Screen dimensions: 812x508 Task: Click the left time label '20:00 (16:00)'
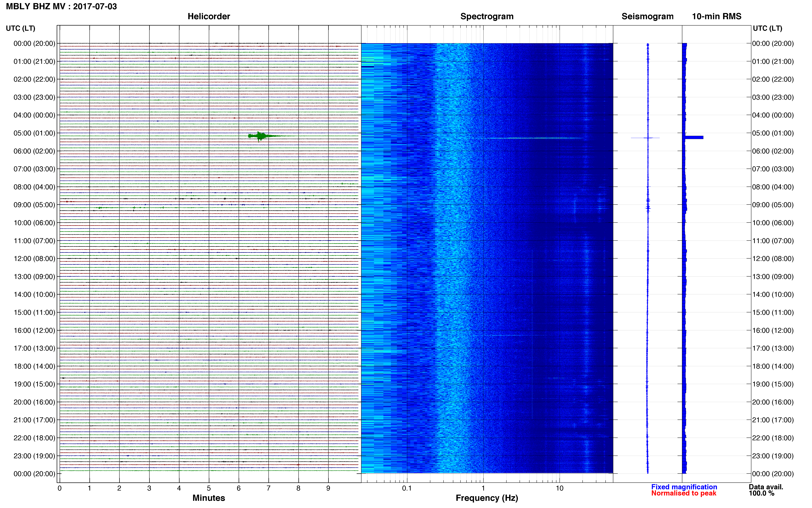(x=34, y=402)
